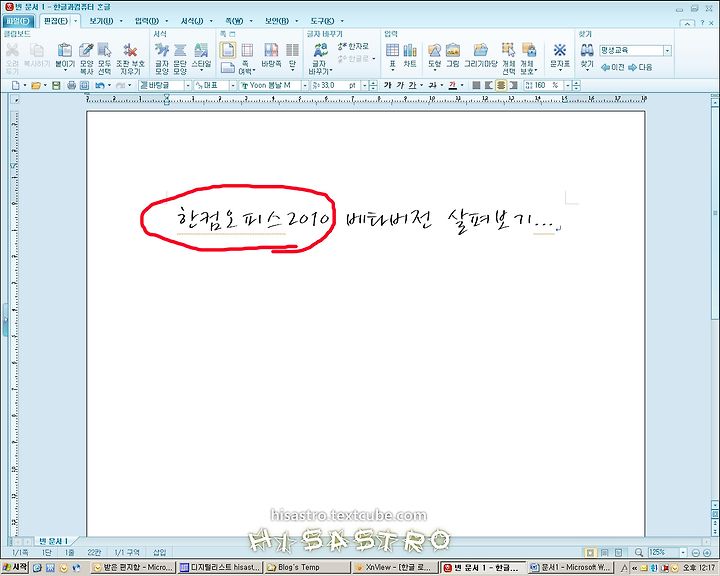Click the Save diskette icon
Image resolution: width=720 pixels, height=576 pixels.
pos(56,85)
